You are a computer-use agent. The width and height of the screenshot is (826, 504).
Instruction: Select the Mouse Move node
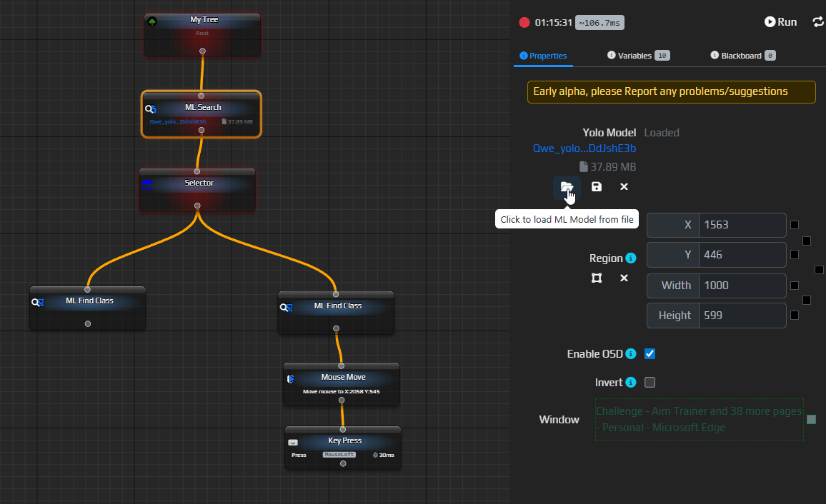342,384
